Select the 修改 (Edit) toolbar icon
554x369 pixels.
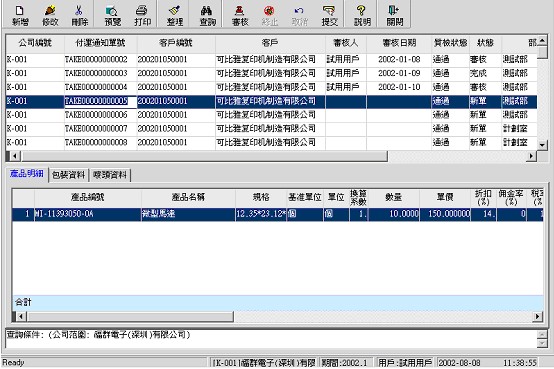50,15
